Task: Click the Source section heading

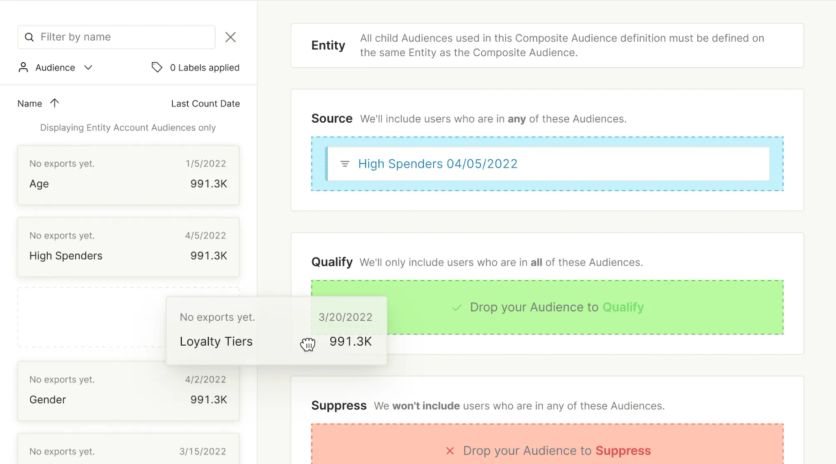Action: point(332,118)
